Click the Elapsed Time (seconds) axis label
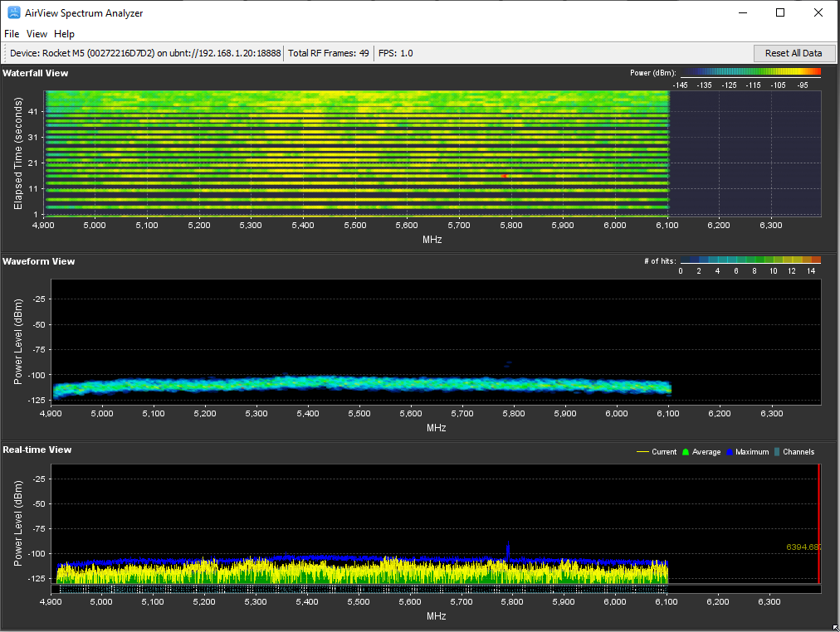840x632 pixels. pyautogui.click(x=18, y=153)
